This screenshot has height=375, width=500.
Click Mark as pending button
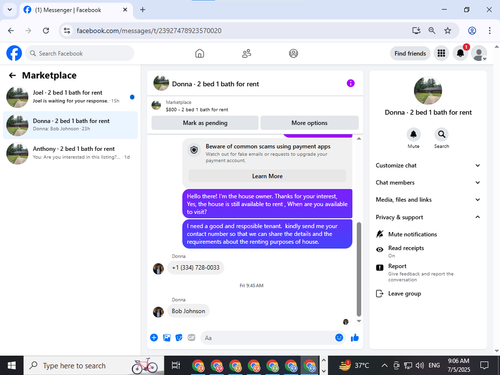click(205, 123)
